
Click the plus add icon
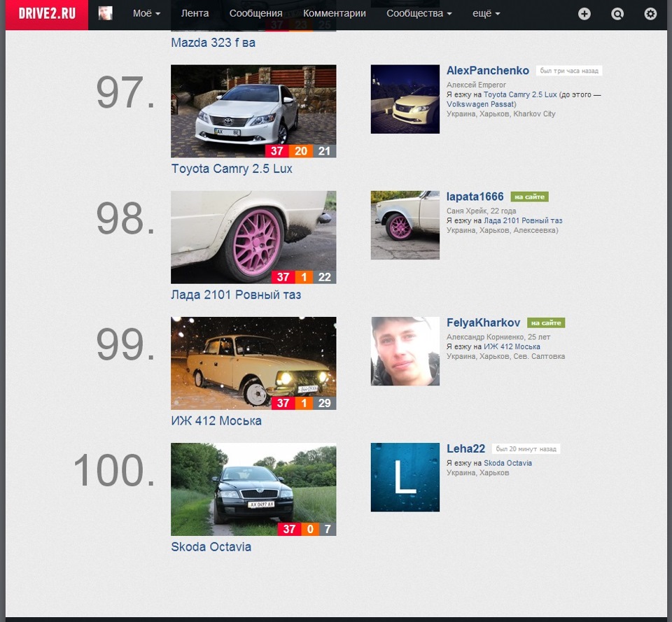[x=584, y=14]
